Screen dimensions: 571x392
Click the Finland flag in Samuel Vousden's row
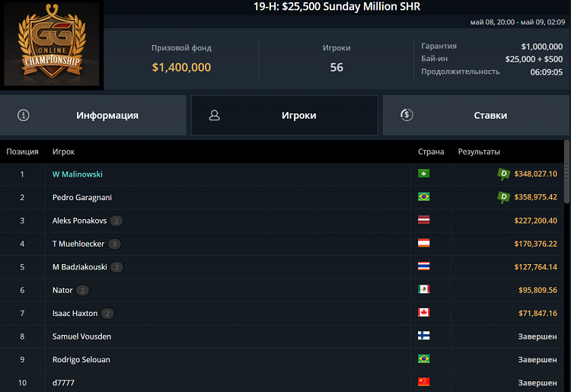coord(424,336)
